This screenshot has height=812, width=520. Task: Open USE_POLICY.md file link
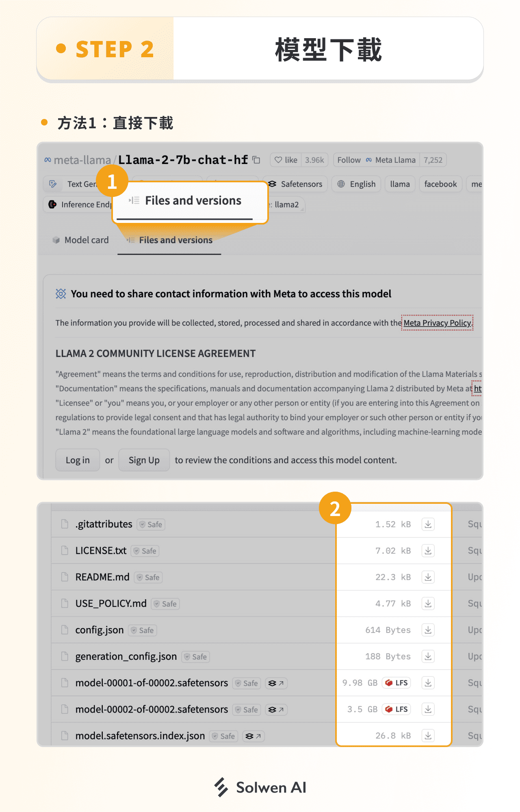[111, 603]
